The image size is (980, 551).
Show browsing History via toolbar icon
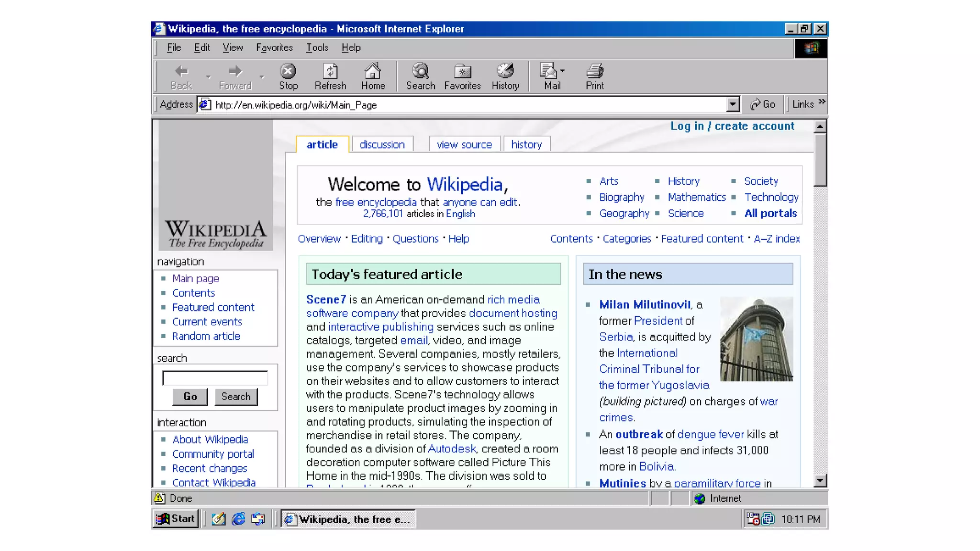pos(505,72)
